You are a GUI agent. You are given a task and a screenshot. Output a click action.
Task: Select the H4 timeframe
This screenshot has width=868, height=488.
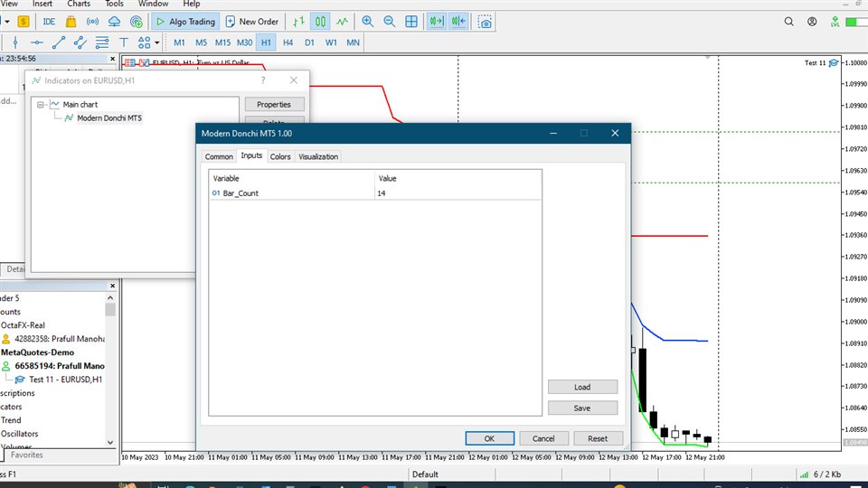288,42
